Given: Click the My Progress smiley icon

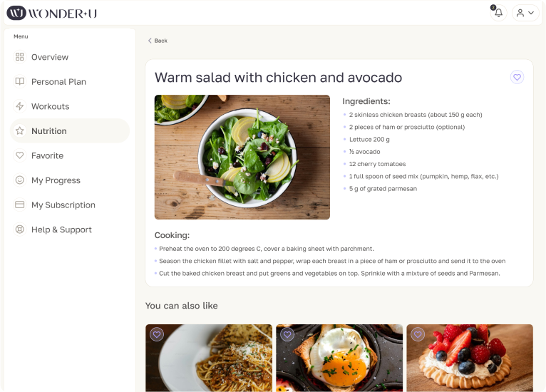Looking at the screenshot, I should pyautogui.click(x=20, y=180).
